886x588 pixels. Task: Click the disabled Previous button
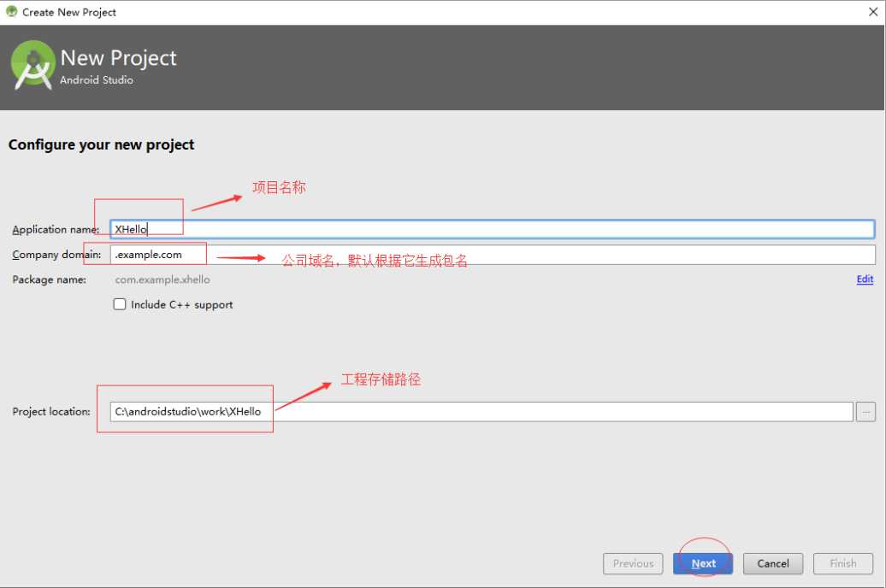[x=633, y=563]
